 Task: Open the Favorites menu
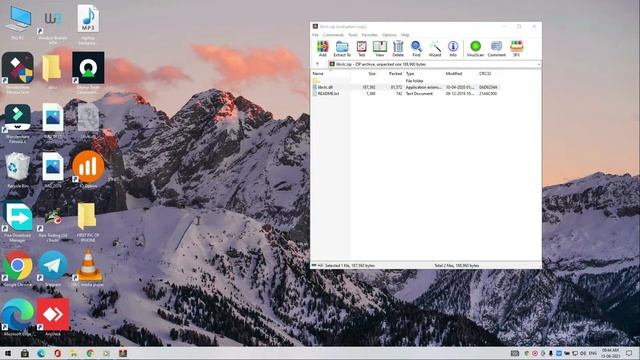pyautogui.click(x=370, y=35)
